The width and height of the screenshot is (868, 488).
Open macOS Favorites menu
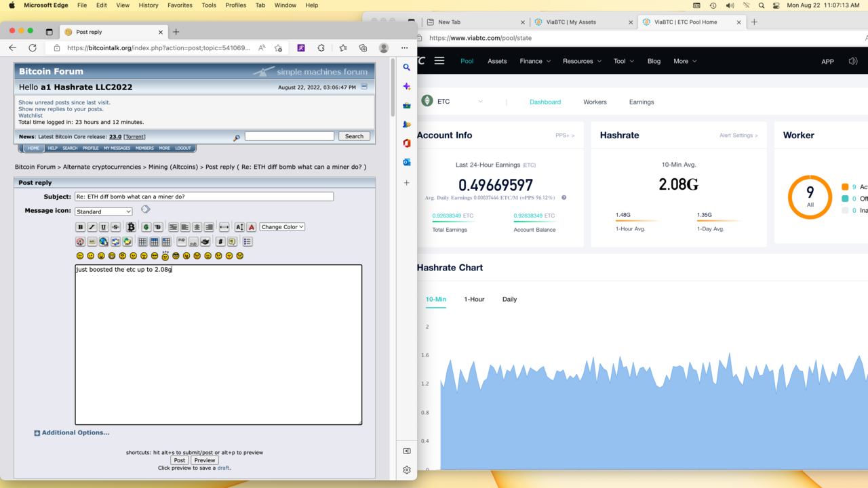pos(180,5)
